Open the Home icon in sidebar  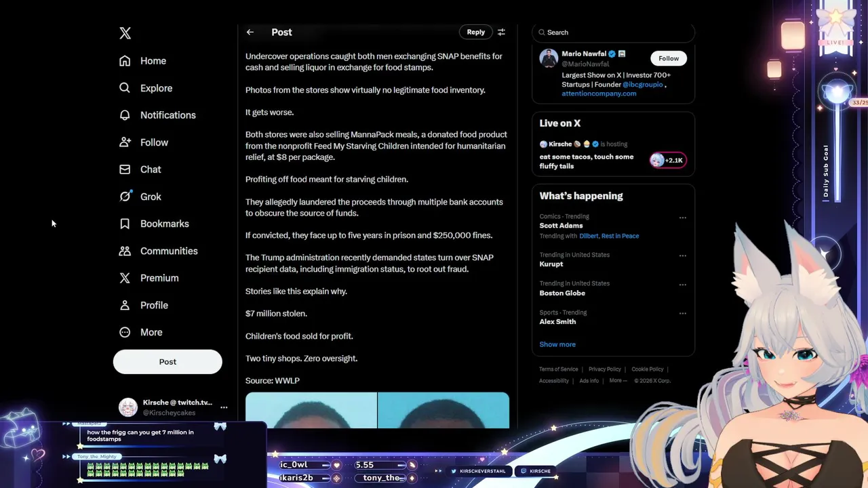click(x=125, y=61)
